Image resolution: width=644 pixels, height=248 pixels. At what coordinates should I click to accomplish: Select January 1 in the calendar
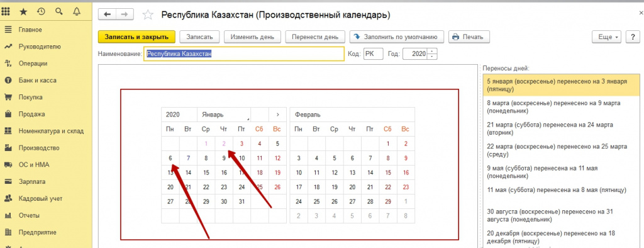click(x=206, y=144)
